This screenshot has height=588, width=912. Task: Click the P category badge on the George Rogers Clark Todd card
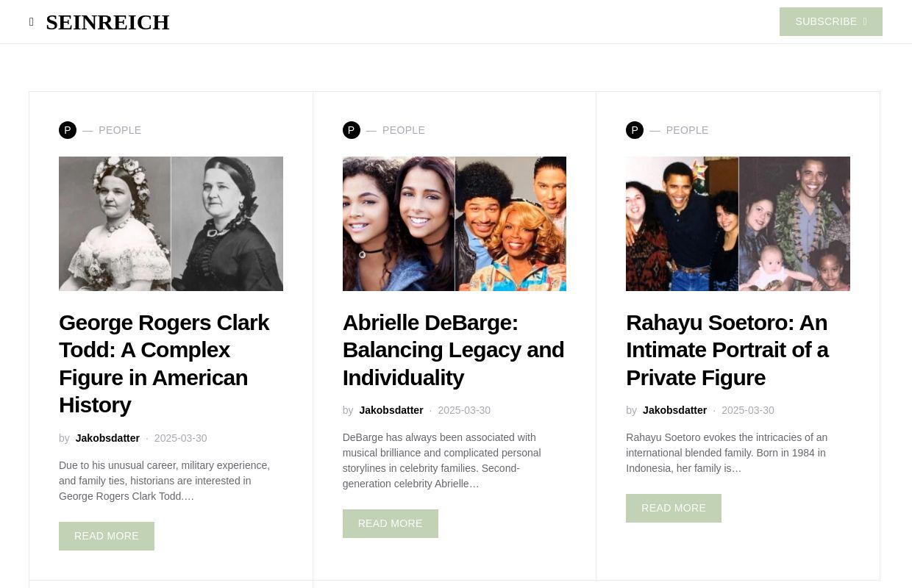(68, 130)
